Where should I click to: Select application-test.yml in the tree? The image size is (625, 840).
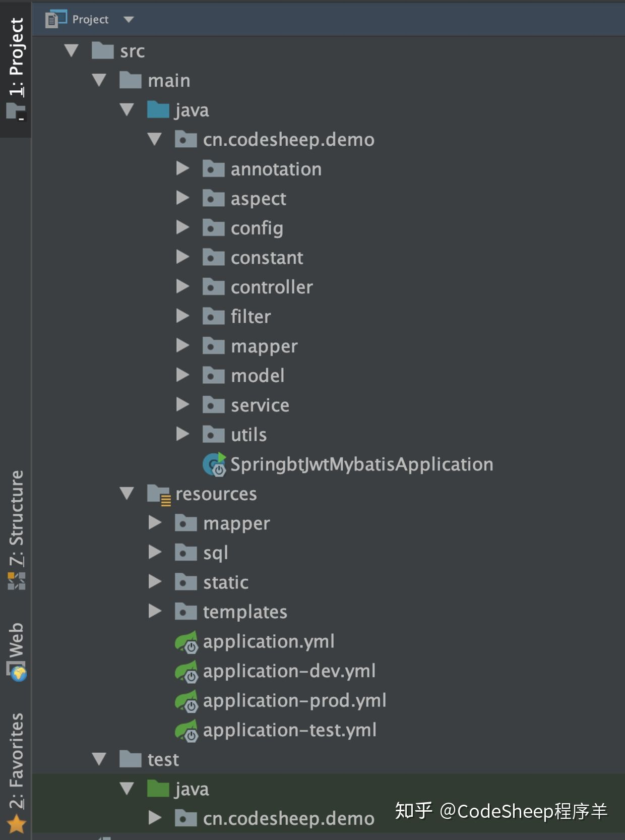point(289,730)
